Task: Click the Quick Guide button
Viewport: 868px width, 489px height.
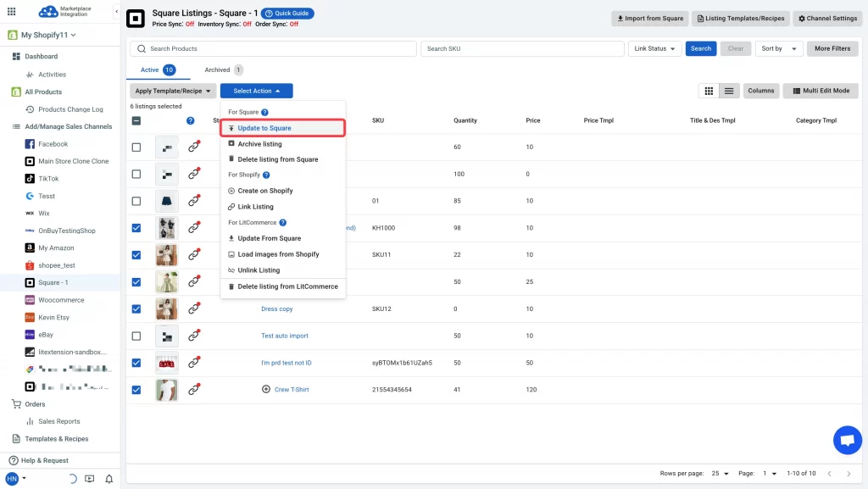Action: [287, 14]
